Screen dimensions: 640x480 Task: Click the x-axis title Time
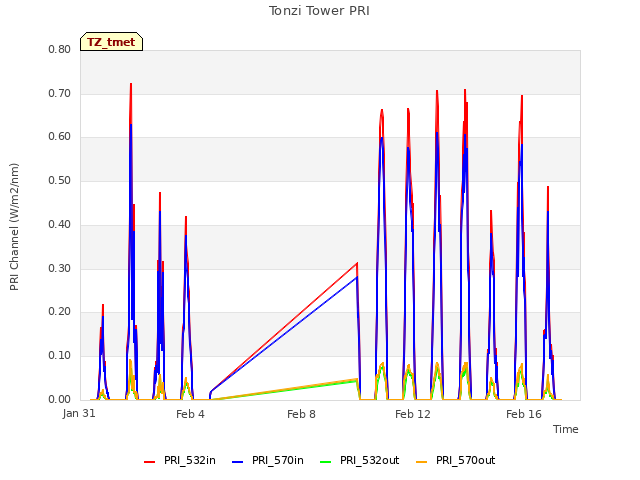pos(566,429)
